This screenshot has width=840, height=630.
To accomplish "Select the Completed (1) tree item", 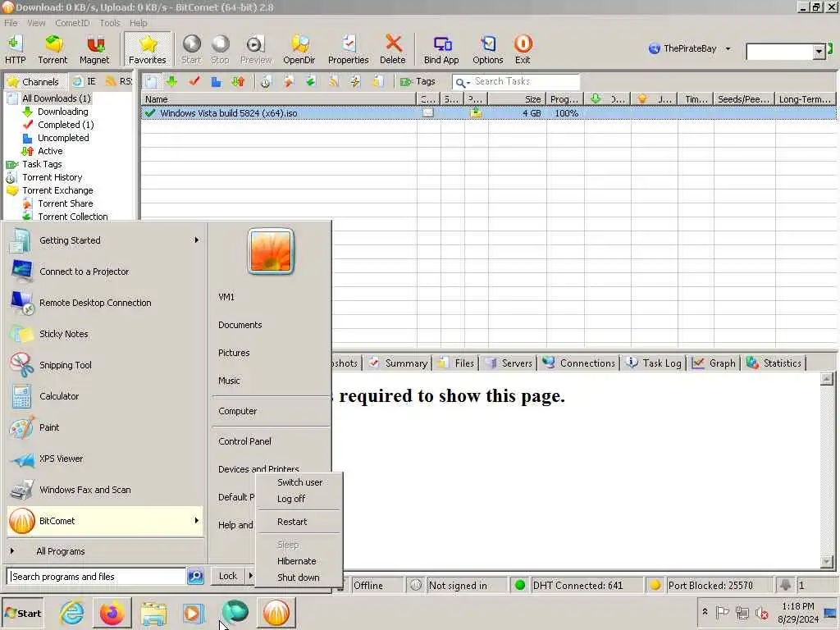I will click(66, 125).
